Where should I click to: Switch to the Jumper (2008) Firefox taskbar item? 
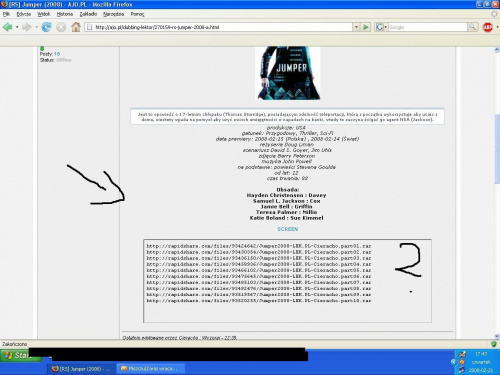(82, 369)
